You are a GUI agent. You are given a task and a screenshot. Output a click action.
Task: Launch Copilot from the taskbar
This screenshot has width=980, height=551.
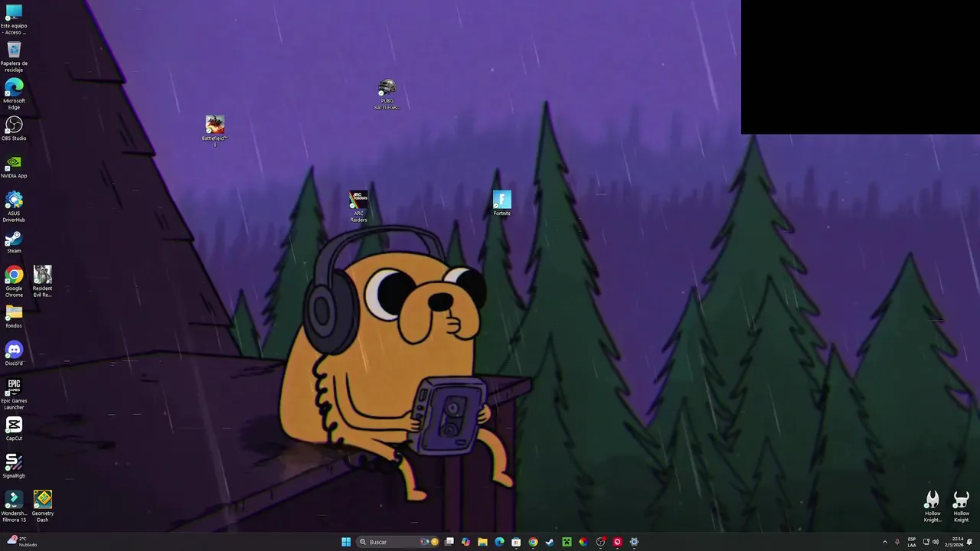465,542
